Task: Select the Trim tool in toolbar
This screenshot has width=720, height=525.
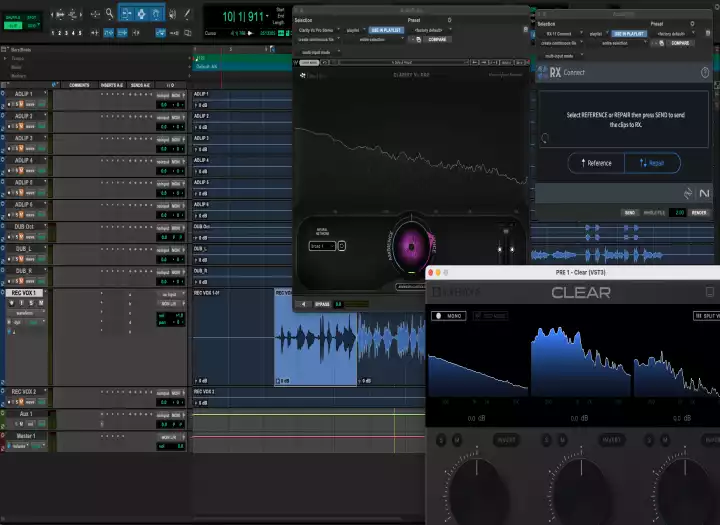Action: click(126, 14)
